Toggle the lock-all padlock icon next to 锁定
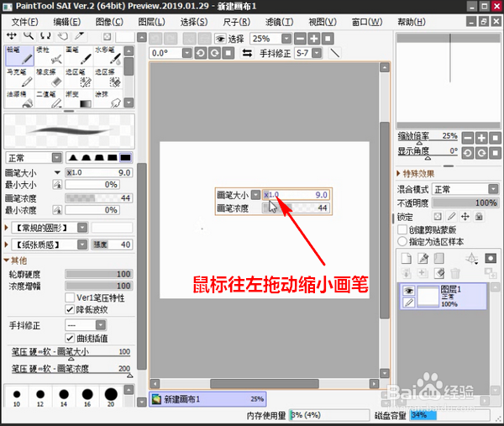The height and width of the screenshot is (426, 504). pos(479,217)
